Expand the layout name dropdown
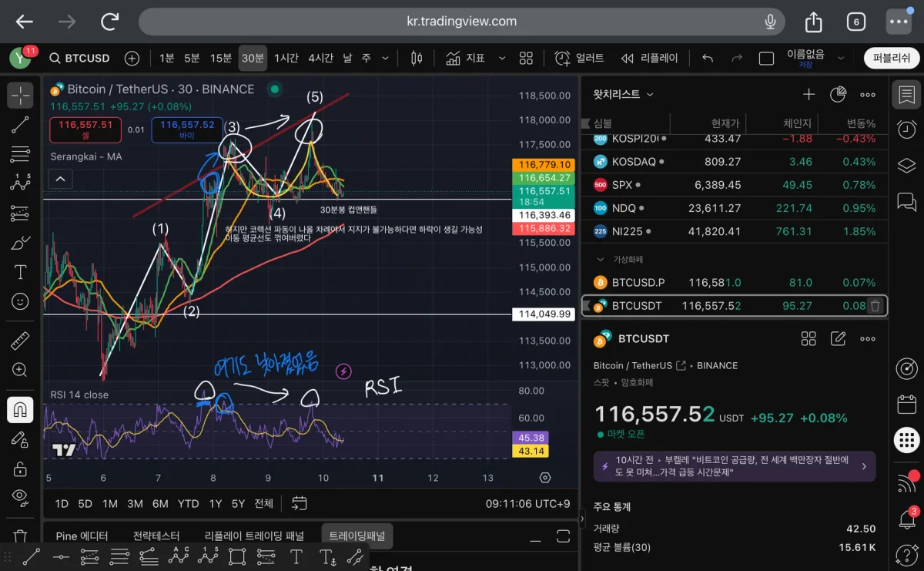Image resolution: width=924 pixels, height=571 pixels. pos(840,58)
